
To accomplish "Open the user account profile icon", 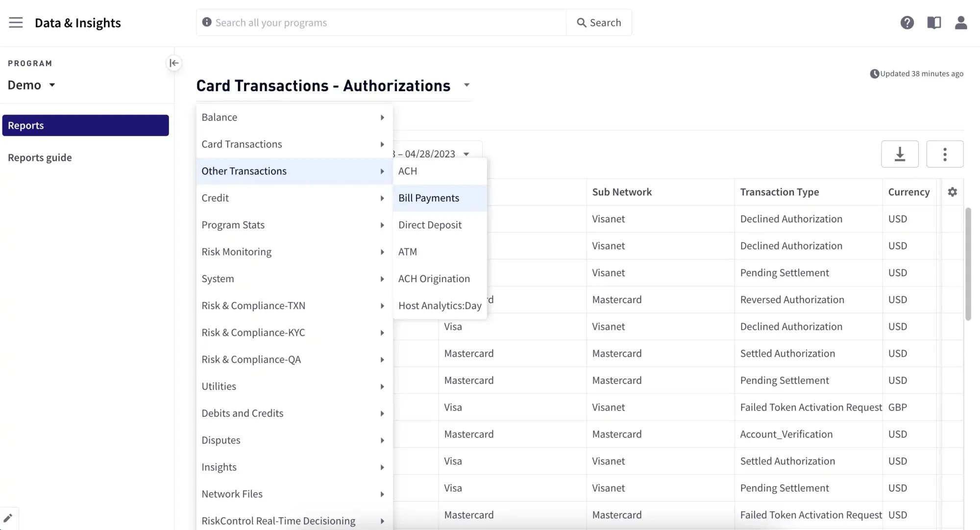I will pos(961,23).
